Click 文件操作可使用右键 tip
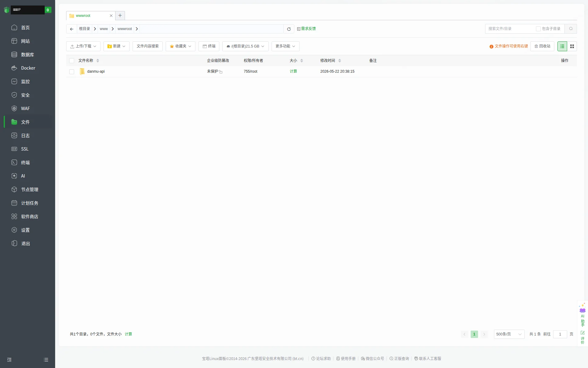 [509, 46]
